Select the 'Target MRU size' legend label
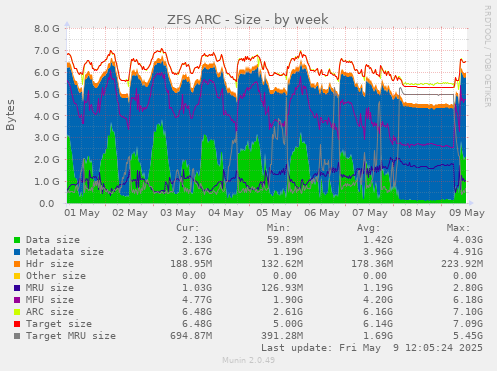 (x=71, y=336)
